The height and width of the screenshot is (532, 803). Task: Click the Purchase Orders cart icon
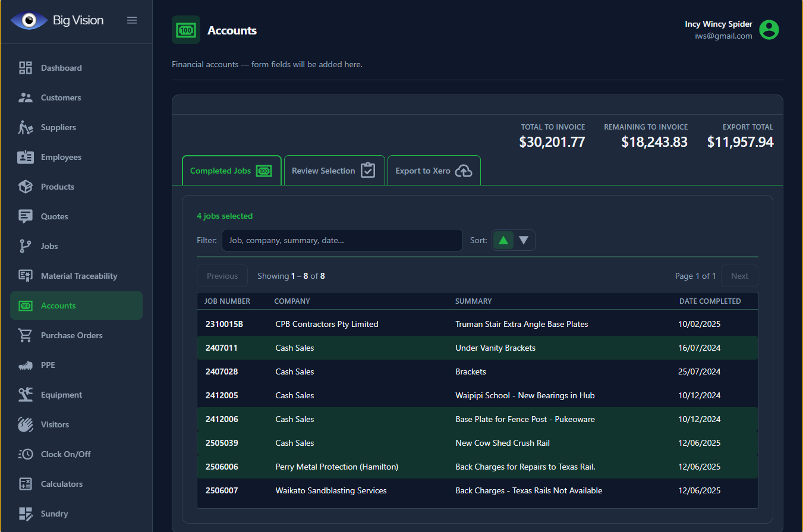(26, 335)
